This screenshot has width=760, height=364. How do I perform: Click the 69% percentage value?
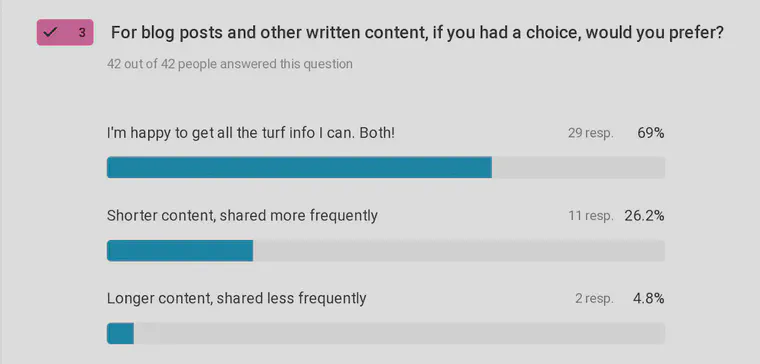pos(650,133)
